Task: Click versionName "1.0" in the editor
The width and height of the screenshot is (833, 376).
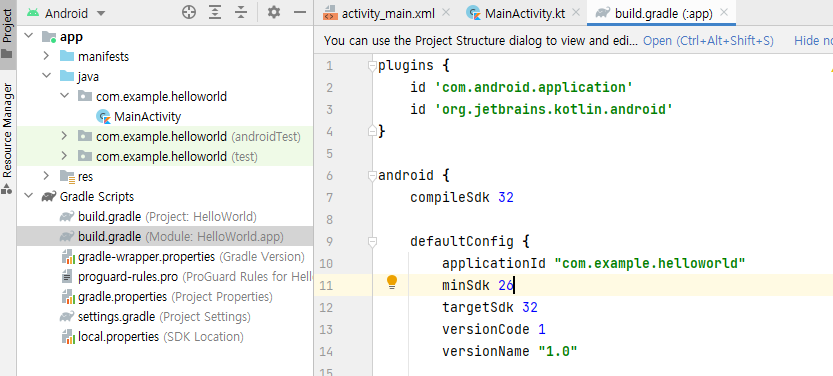Action: tap(509, 352)
